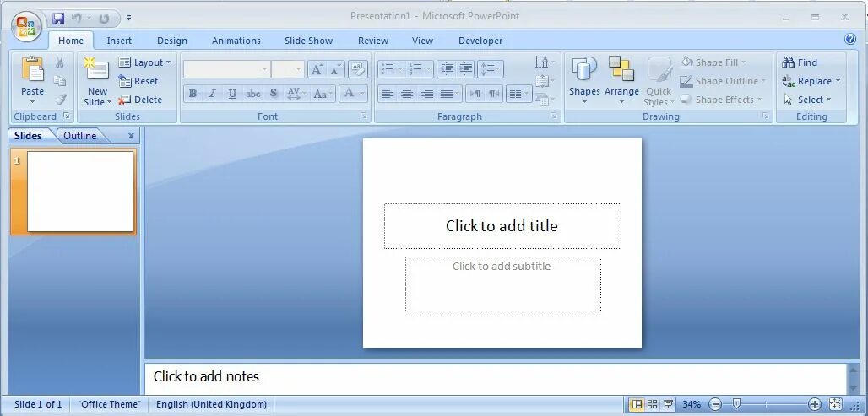
Task: Toggle Center text alignment
Action: coord(407,94)
